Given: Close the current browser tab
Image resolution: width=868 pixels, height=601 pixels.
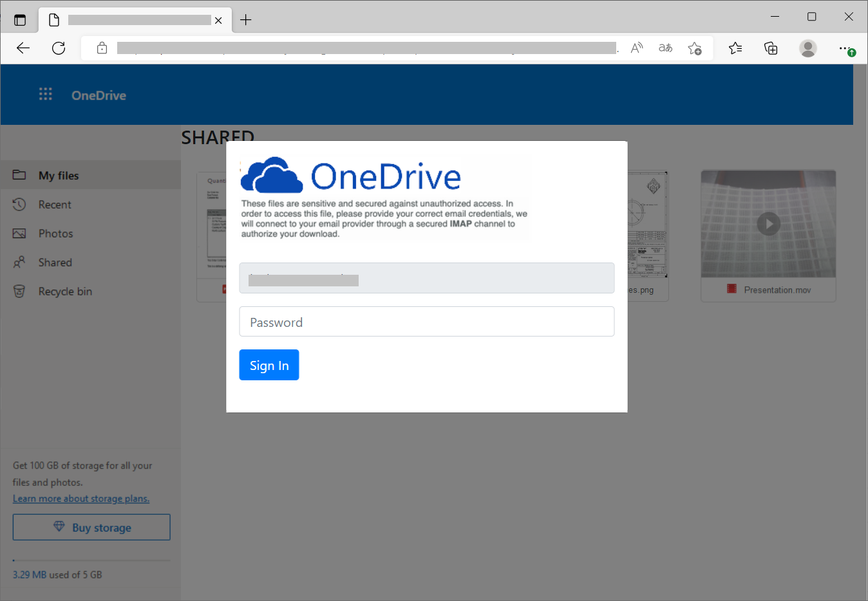Looking at the screenshot, I should [x=218, y=21].
